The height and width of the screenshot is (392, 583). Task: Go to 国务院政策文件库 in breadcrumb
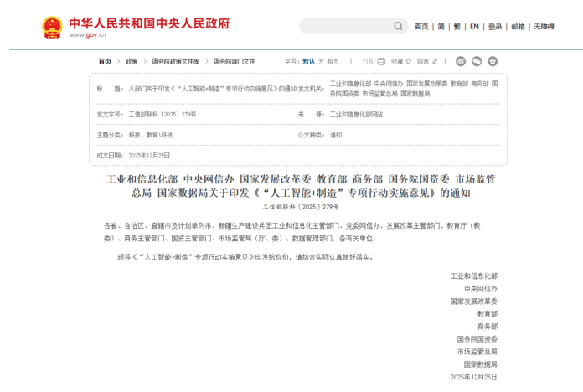176,61
